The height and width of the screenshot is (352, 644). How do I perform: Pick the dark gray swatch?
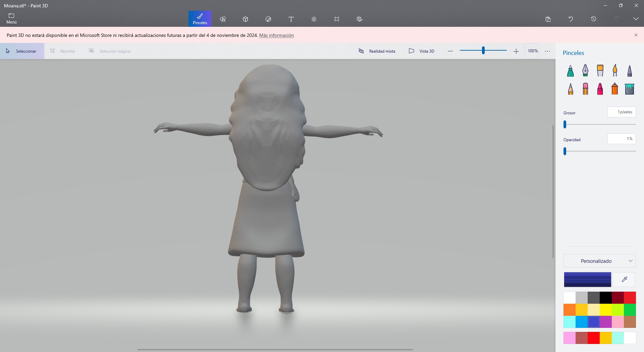pos(594,298)
